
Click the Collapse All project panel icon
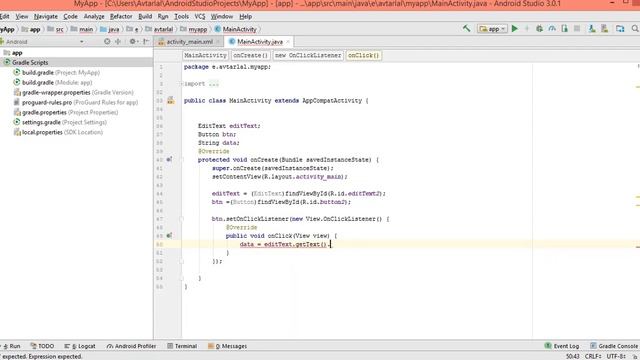coord(118,41)
